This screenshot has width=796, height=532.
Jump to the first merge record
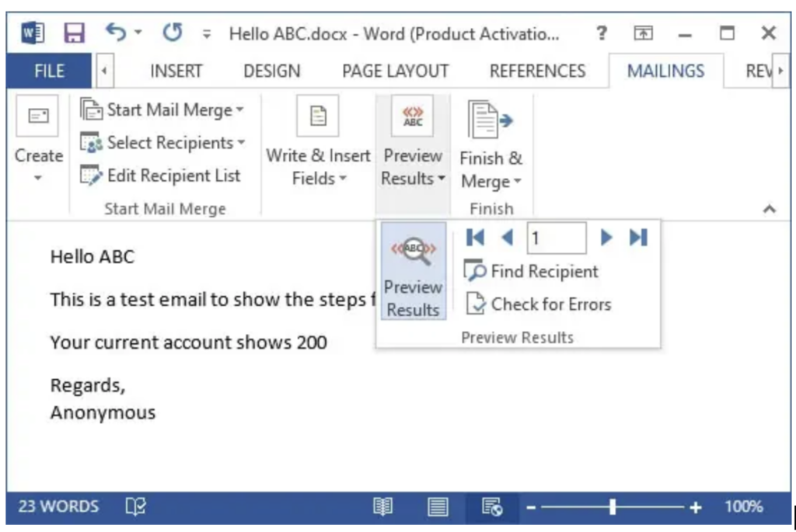tap(475, 238)
